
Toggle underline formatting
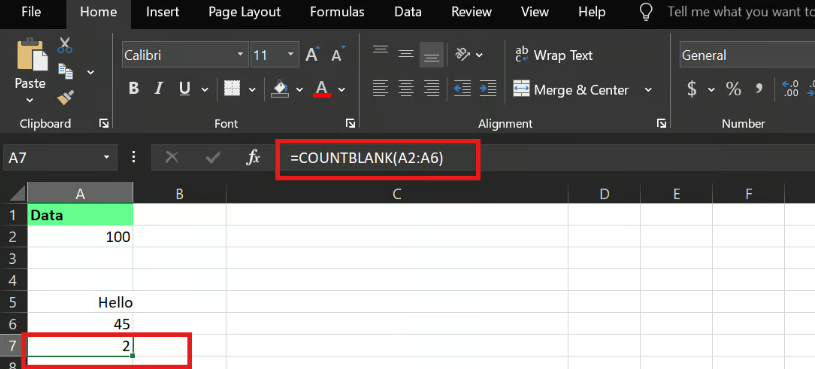coord(184,89)
